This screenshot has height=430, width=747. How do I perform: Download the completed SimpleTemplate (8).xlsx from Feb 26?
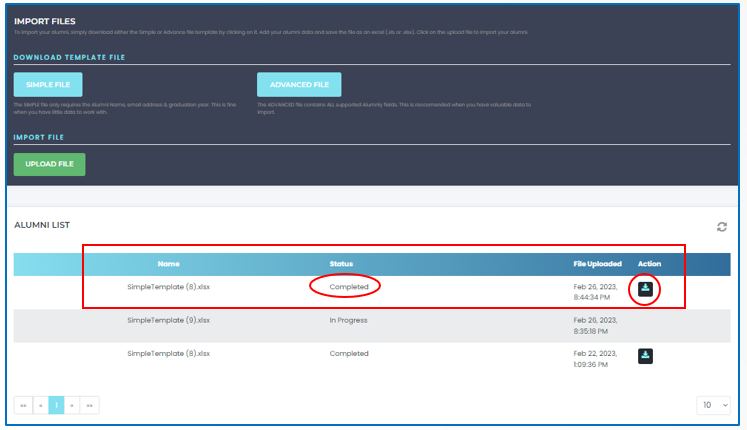tap(645, 289)
